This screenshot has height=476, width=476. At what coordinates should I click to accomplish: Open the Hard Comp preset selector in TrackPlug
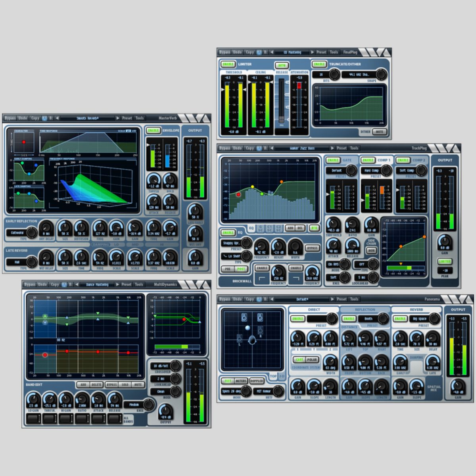(376, 171)
